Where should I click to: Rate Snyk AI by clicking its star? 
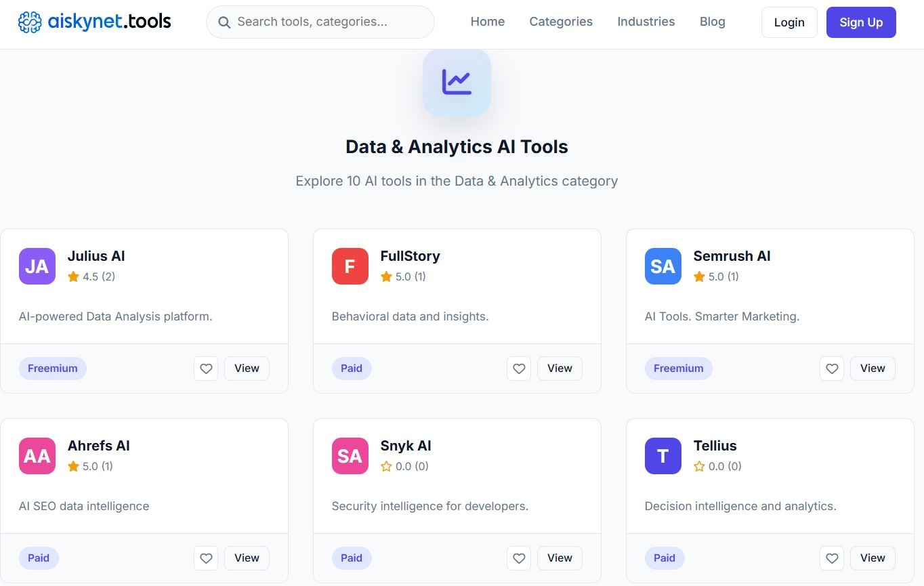(x=385, y=466)
